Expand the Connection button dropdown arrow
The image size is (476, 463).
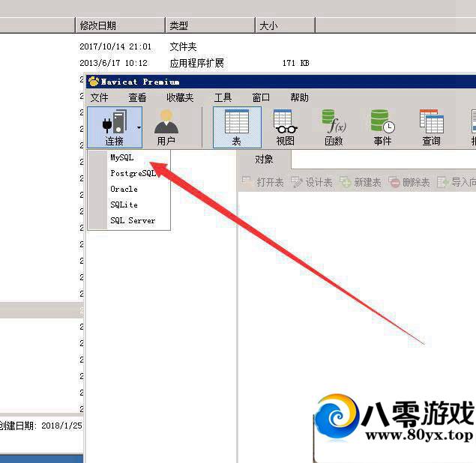pos(138,127)
